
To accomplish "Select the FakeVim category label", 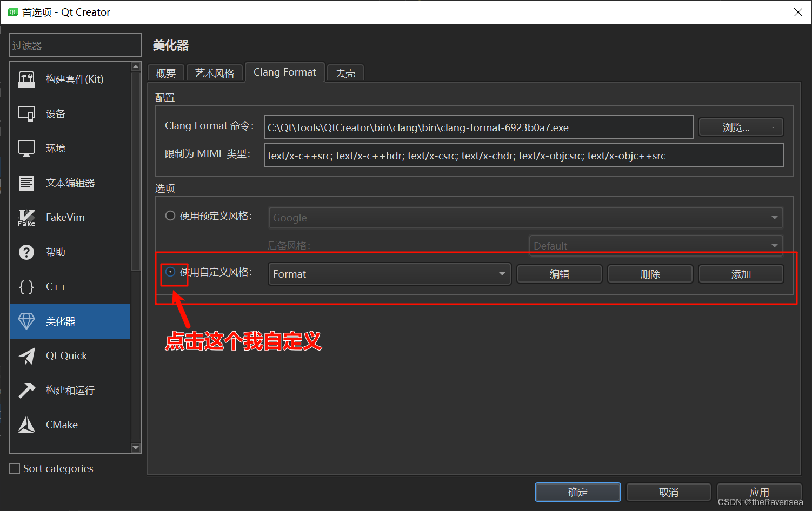I will click(65, 218).
